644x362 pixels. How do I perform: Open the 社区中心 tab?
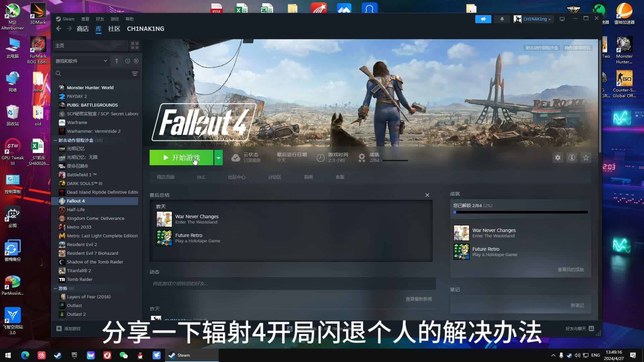click(x=237, y=177)
